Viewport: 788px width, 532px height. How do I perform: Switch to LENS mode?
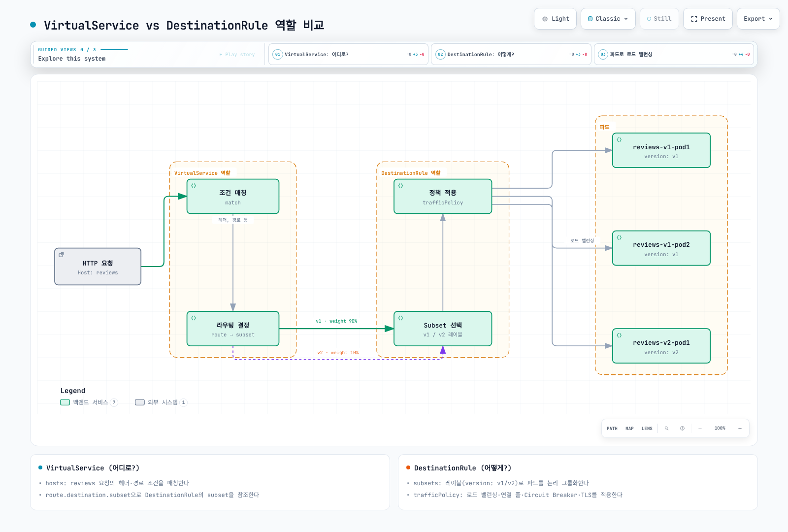[x=647, y=429]
